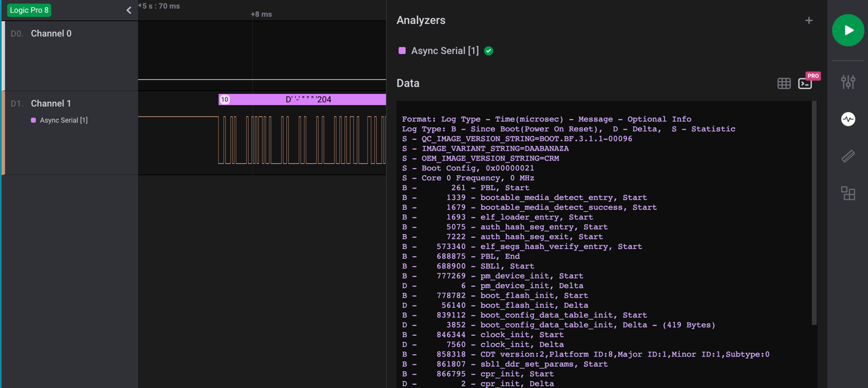The height and width of the screenshot is (388, 868).
Task: Click green checkmark beside Async Serial [1]
Action: point(488,51)
